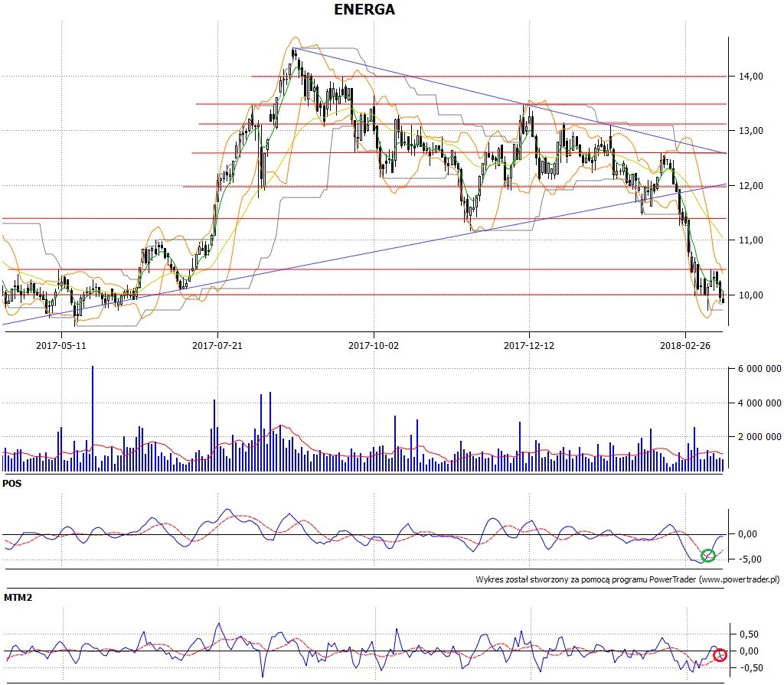Select the 6 000 000 volume label
The height and width of the screenshot is (685, 784).
[759, 369]
